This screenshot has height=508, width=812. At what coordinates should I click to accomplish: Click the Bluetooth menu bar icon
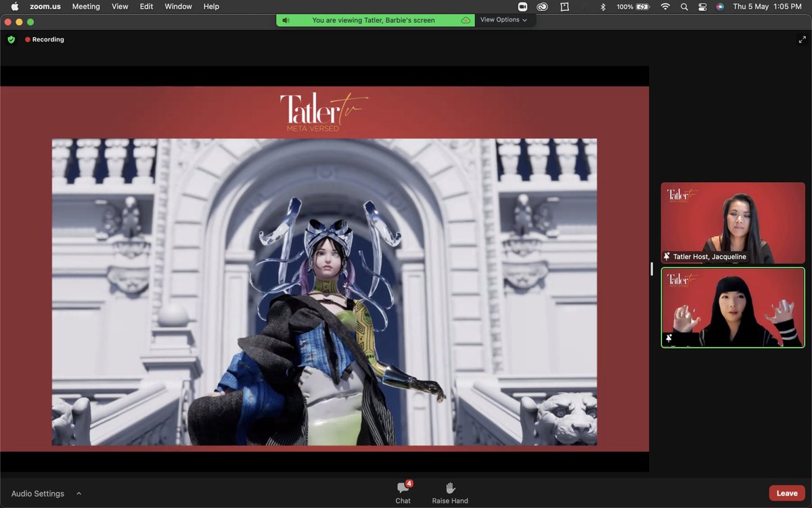(x=603, y=6)
